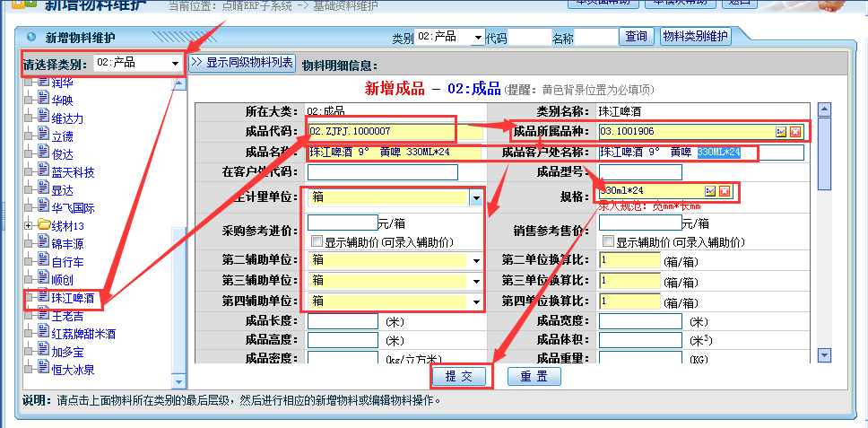Select 珠江啤酒 document icon in category tree

click(42, 297)
